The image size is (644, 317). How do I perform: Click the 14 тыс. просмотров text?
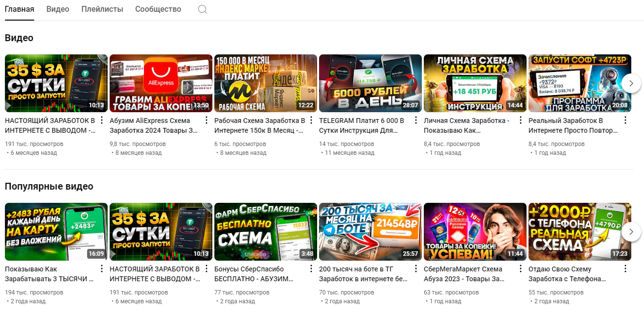point(346,144)
